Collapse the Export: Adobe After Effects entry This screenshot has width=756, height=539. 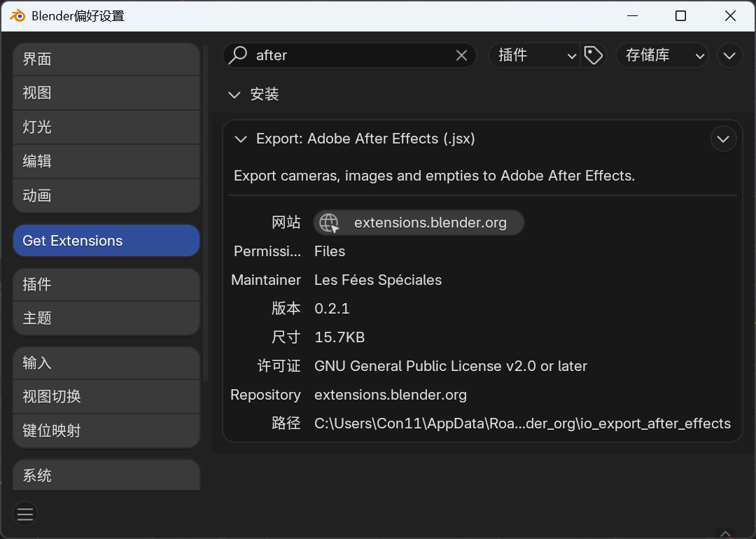click(241, 139)
